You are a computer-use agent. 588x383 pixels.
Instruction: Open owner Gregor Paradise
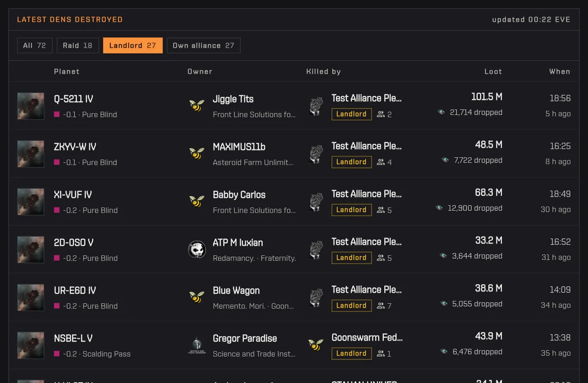pyautogui.click(x=245, y=338)
